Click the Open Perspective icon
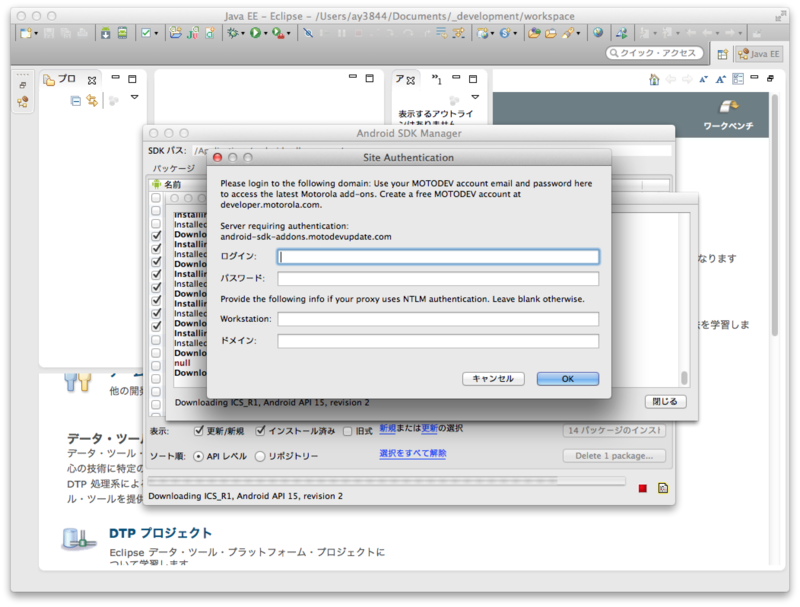Image resolution: width=800 pixels, height=607 pixels. [x=722, y=54]
